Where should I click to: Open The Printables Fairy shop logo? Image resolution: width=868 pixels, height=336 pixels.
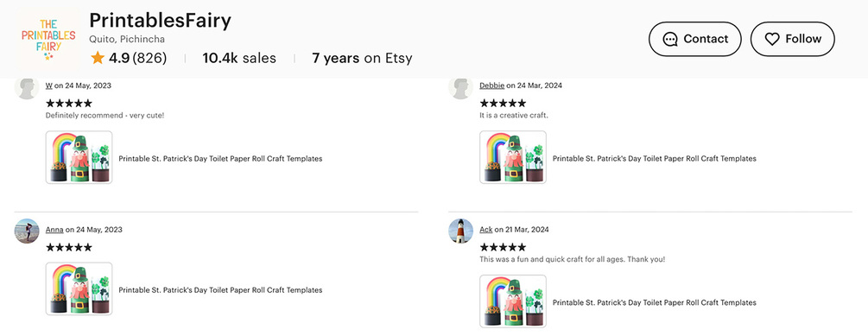pos(48,40)
